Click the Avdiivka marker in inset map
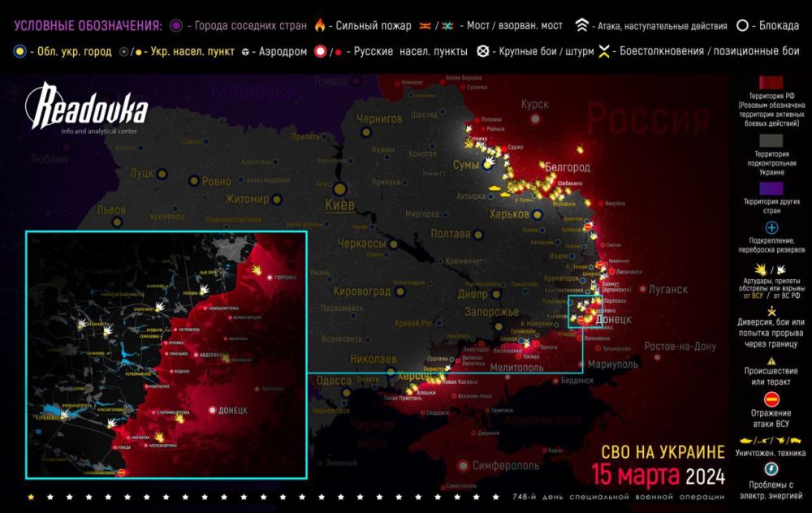 [x=194, y=353]
